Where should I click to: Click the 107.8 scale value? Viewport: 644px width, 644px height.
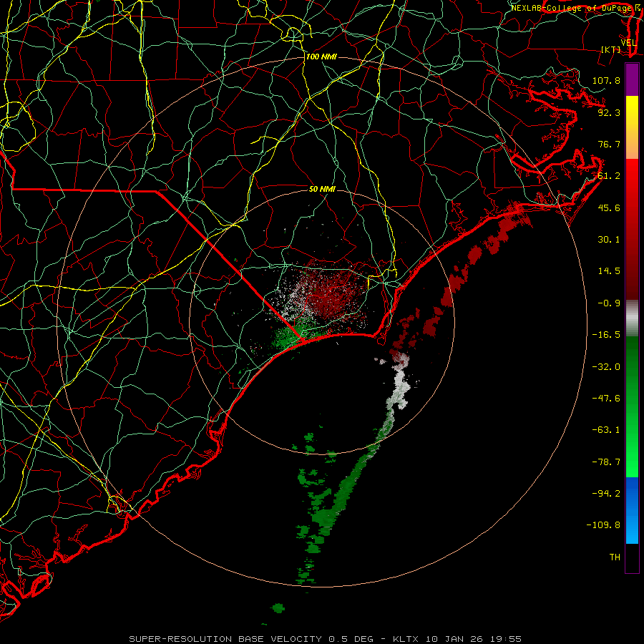point(606,80)
